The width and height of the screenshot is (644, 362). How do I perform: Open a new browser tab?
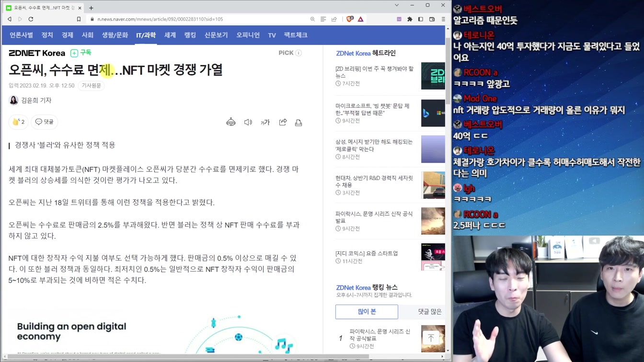(91, 8)
